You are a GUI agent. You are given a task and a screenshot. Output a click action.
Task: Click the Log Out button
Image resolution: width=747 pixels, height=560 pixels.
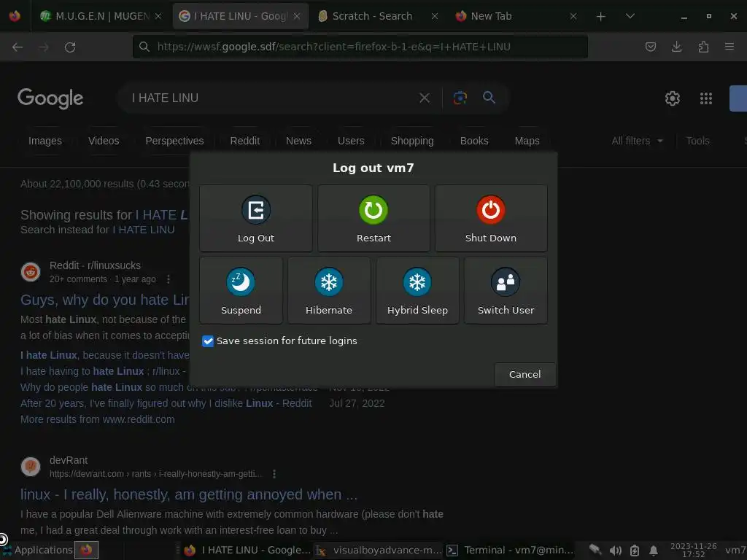point(256,219)
